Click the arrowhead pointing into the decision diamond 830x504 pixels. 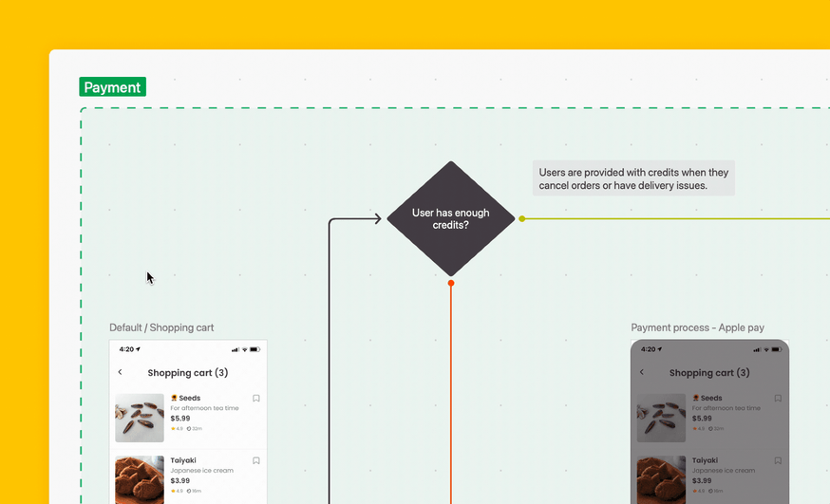(x=377, y=218)
